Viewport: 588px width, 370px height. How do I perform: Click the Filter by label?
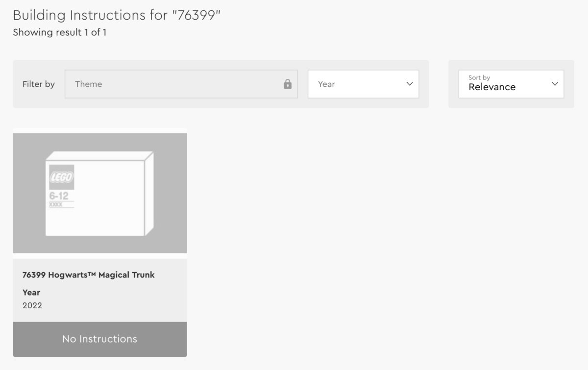[x=39, y=84]
